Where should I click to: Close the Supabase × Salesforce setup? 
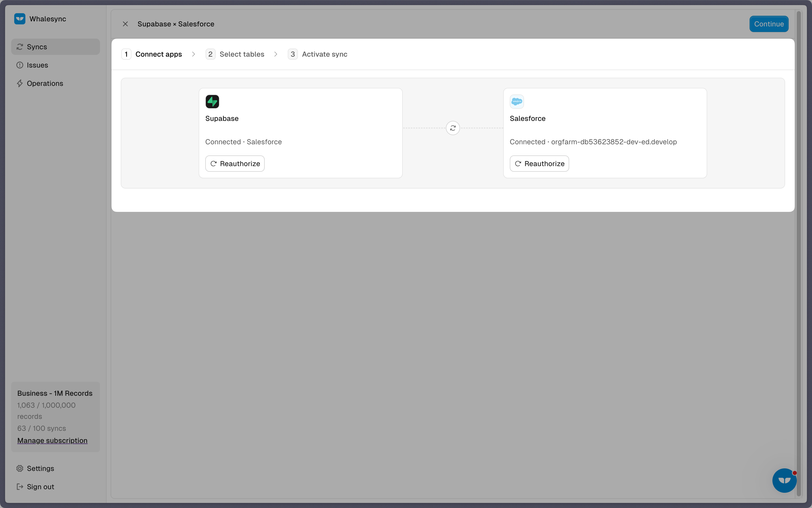pos(125,24)
